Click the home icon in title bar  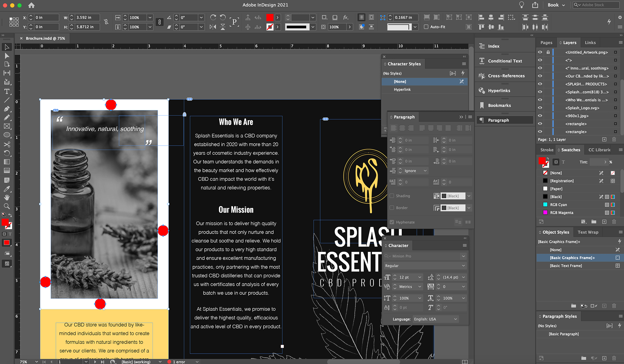pyautogui.click(x=31, y=5)
